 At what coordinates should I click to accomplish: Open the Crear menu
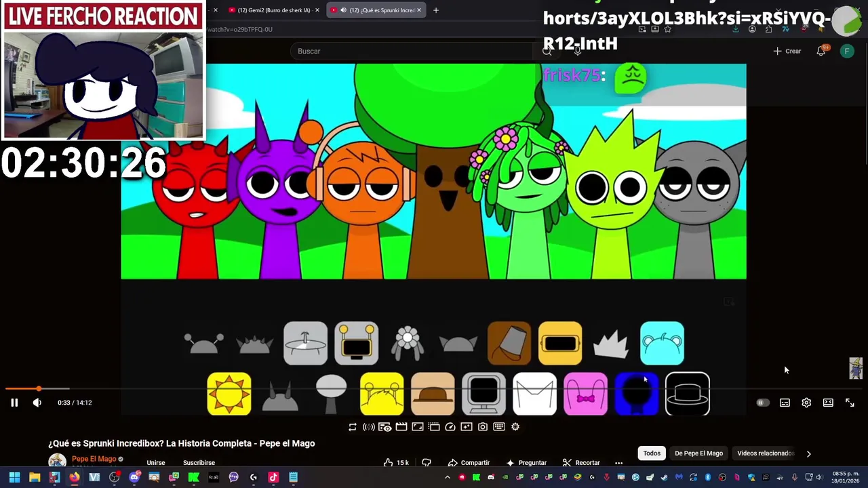coord(787,51)
